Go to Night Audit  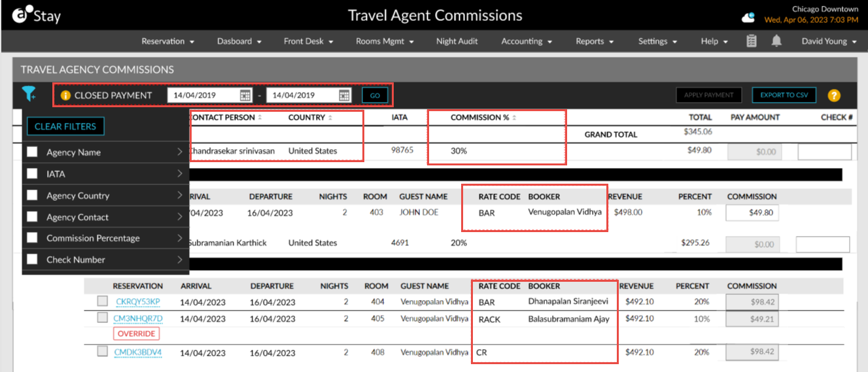coord(457,41)
